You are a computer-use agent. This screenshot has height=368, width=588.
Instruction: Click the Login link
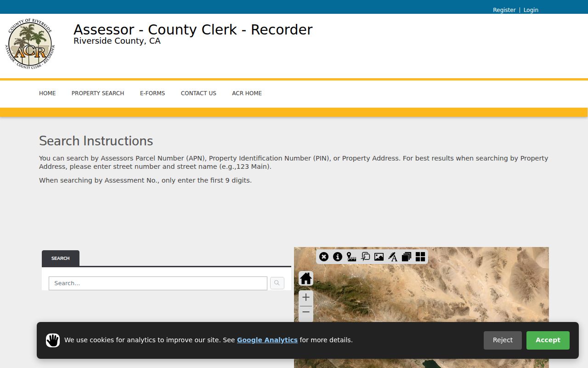pyautogui.click(x=531, y=10)
